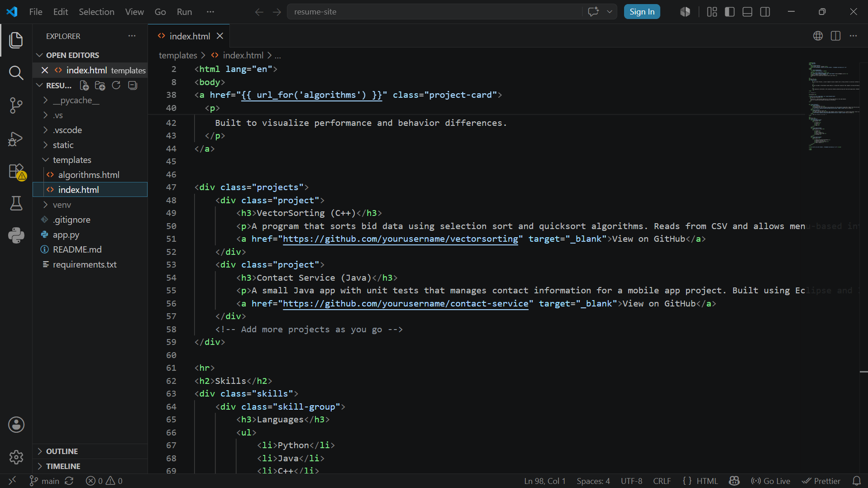Open the Python environments icon
The image size is (868, 488).
(x=16, y=235)
